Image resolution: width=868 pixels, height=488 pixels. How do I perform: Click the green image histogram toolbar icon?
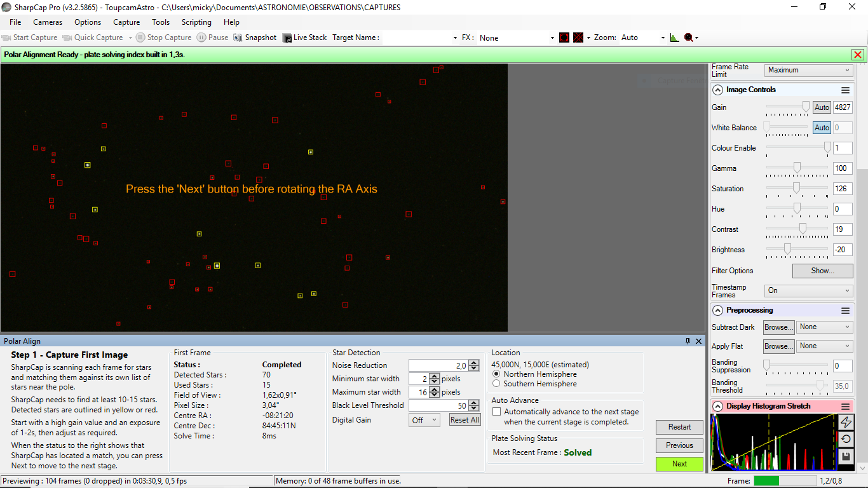pos(674,37)
